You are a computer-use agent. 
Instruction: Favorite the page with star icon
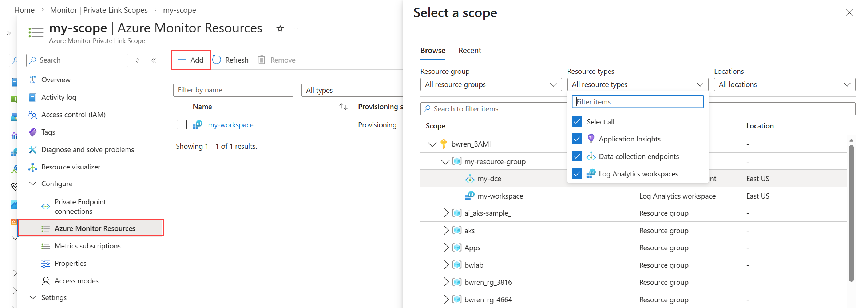(280, 28)
